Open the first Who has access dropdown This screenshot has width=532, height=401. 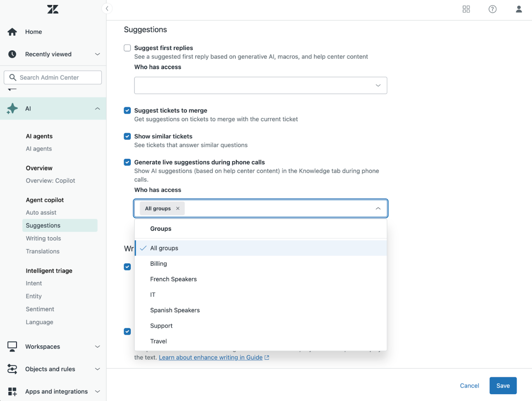pyautogui.click(x=260, y=85)
